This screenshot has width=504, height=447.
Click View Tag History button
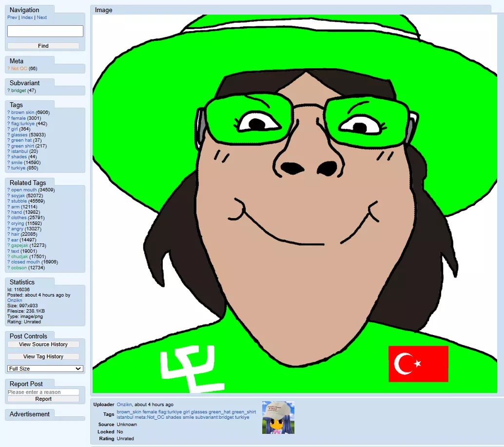(43, 356)
